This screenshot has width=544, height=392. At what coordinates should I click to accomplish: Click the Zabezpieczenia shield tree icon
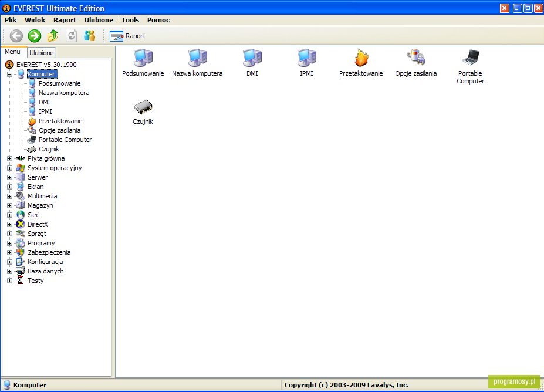(x=21, y=252)
